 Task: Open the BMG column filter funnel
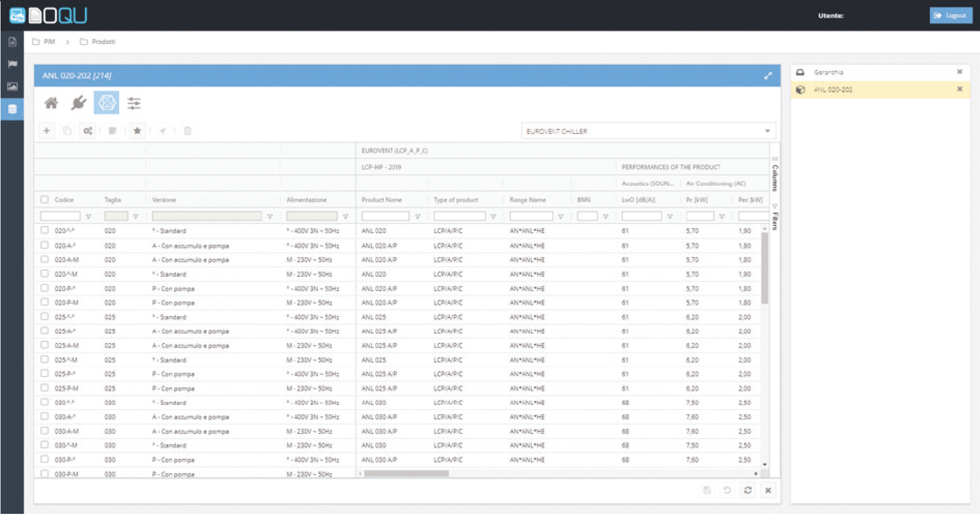(606, 217)
